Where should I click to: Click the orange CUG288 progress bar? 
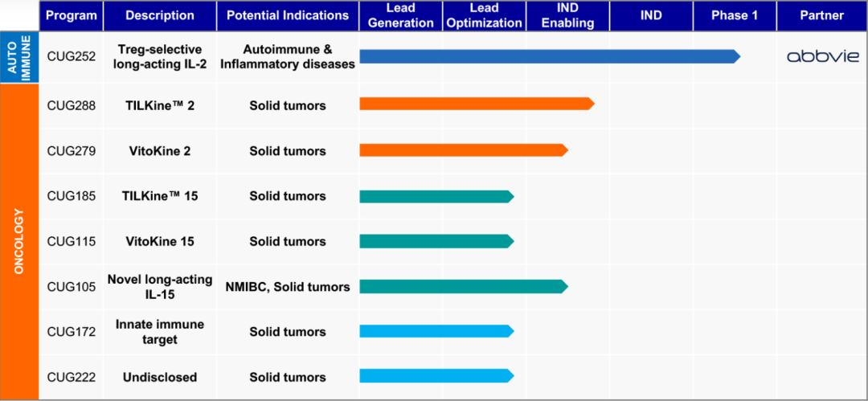[x=474, y=104]
